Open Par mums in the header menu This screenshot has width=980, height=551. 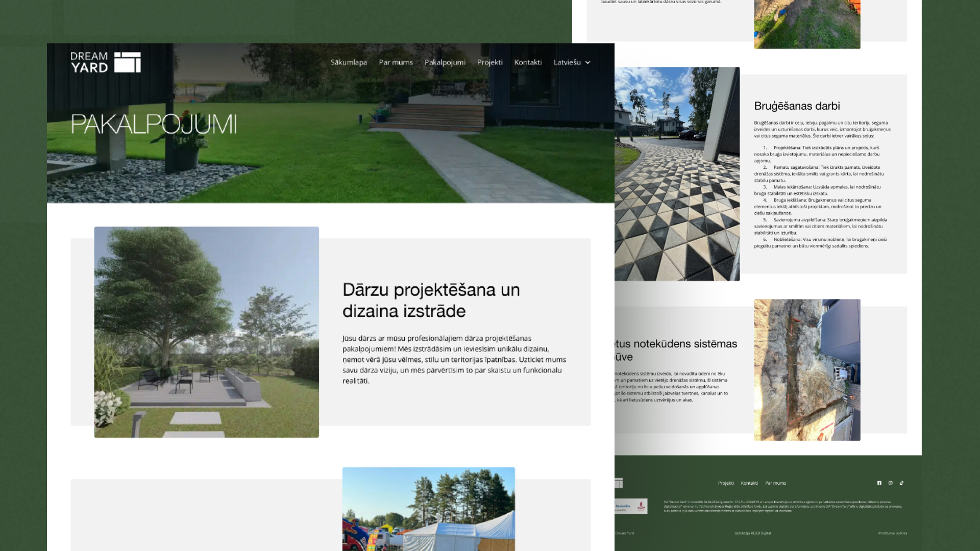click(x=396, y=62)
